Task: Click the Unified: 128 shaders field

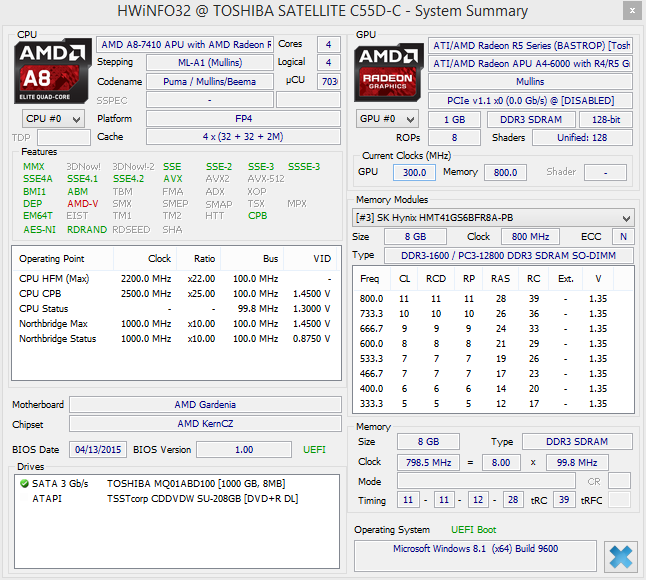Action: 582,138
